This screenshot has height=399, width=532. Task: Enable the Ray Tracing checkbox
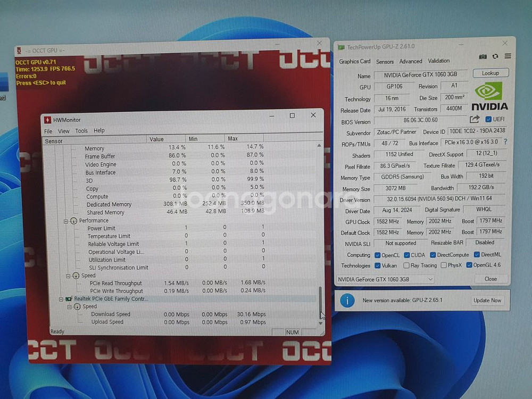tap(406, 265)
